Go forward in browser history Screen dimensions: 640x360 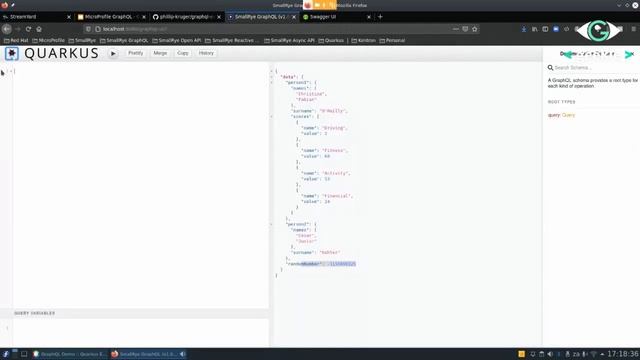pos(18,29)
